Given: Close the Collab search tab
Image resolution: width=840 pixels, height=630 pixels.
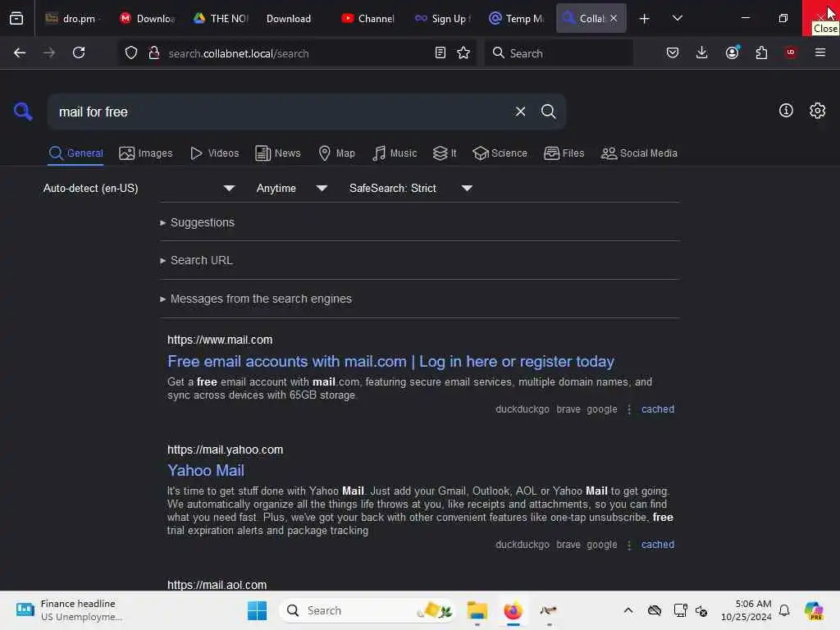Looking at the screenshot, I should point(614,18).
